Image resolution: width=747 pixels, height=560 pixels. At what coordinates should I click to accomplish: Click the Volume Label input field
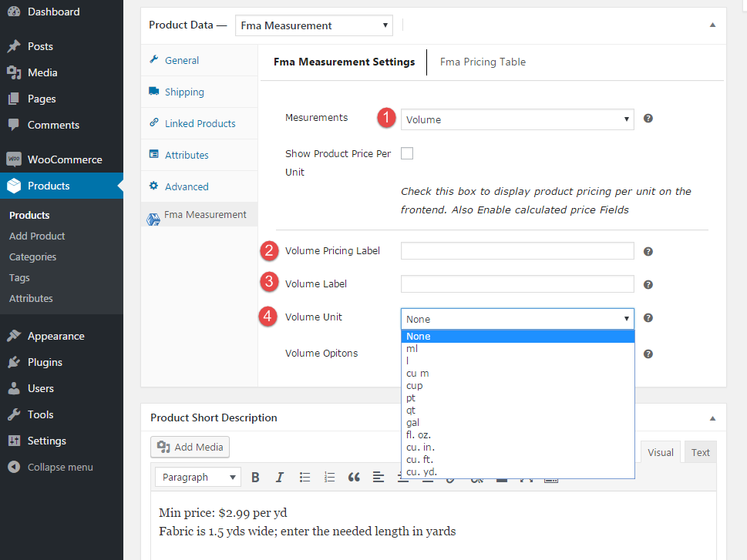[x=517, y=283]
